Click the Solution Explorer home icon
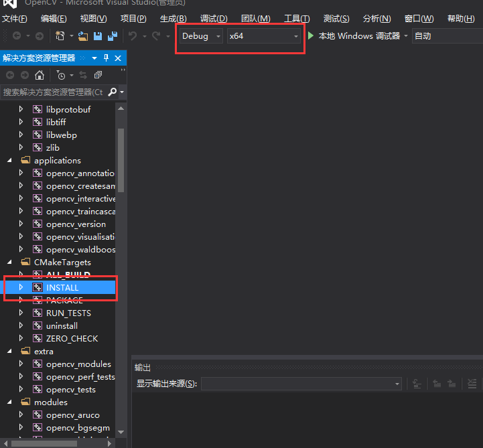This screenshot has height=448, width=483. 40,75
